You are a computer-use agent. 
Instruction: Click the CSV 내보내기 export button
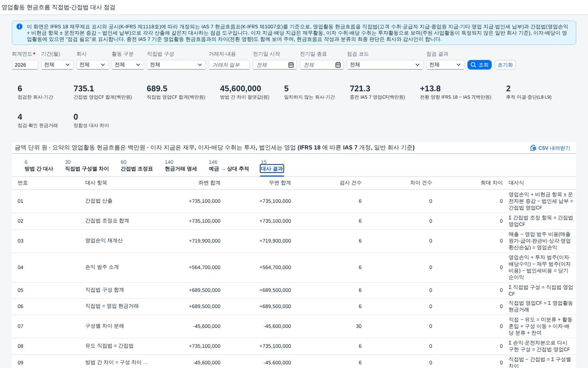tap(550, 148)
